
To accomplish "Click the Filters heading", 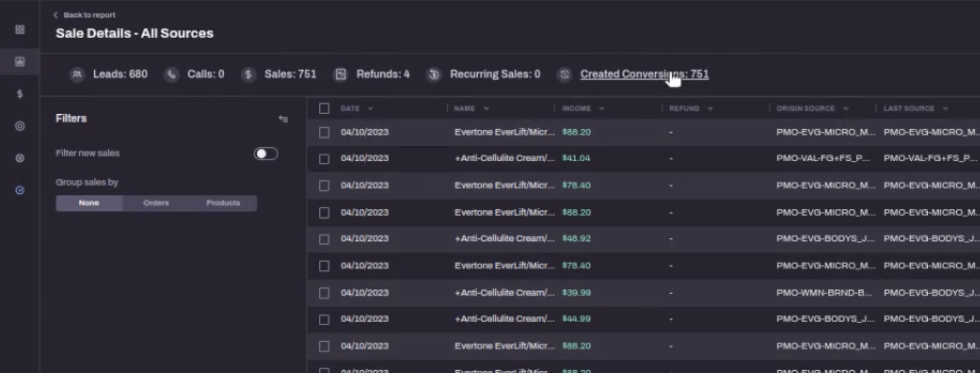I will point(71,118).
